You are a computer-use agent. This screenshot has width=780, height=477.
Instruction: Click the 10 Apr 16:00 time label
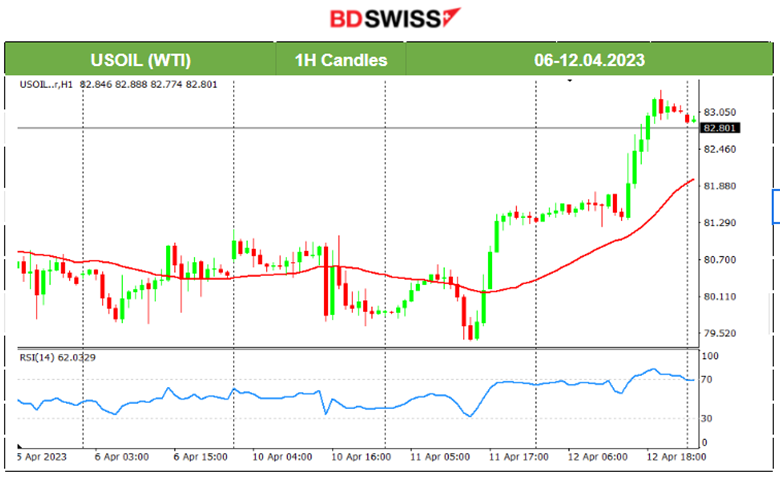tap(361, 457)
